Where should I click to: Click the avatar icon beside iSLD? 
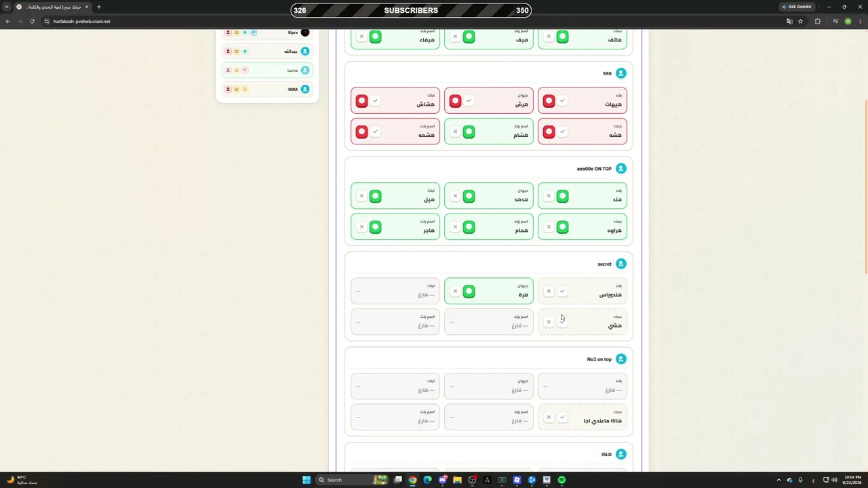coord(620,454)
